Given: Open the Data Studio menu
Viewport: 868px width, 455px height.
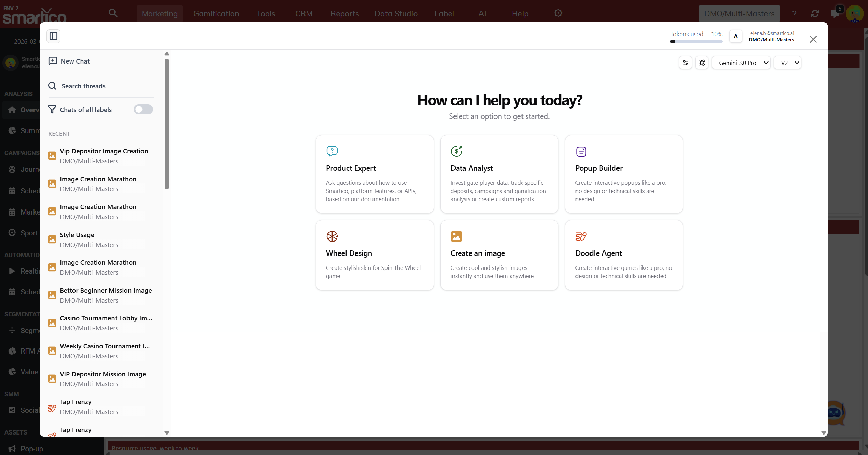Looking at the screenshot, I should [x=396, y=14].
